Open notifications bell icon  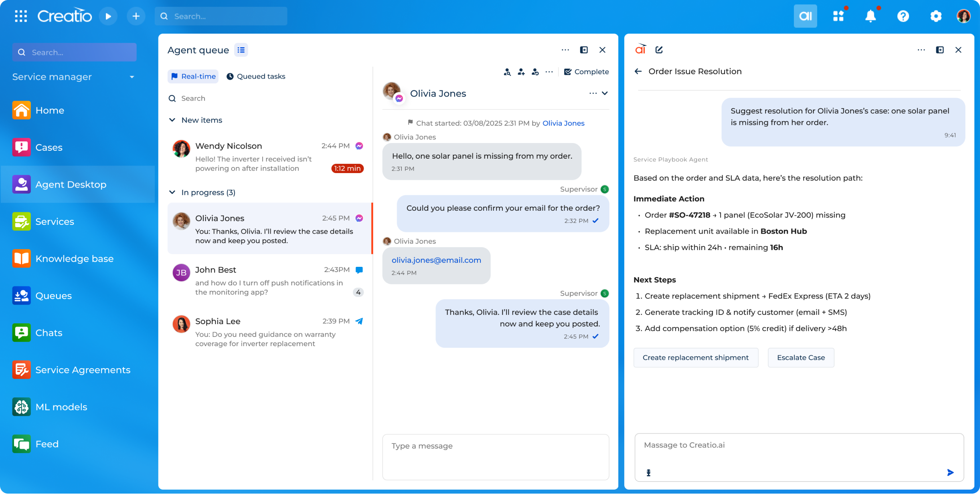[871, 16]
